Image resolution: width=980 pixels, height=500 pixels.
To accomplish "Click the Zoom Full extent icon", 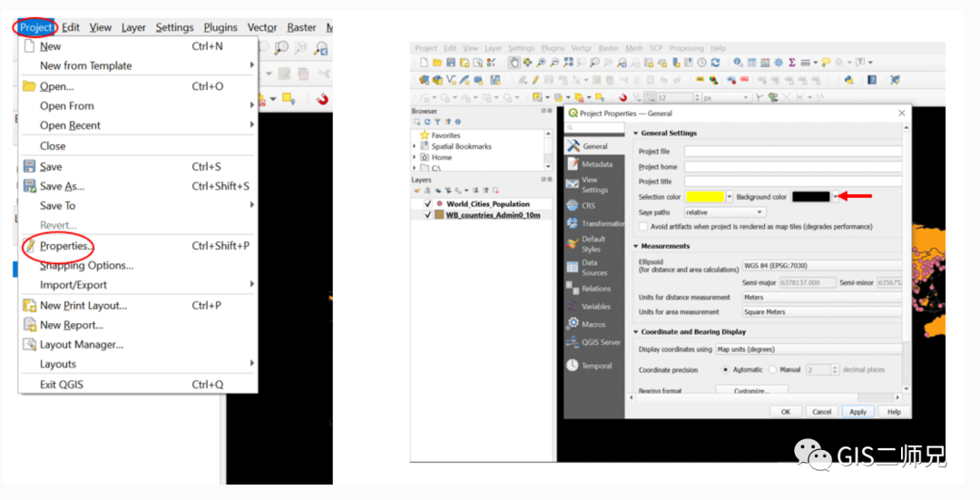I will [x=568, y=63].
